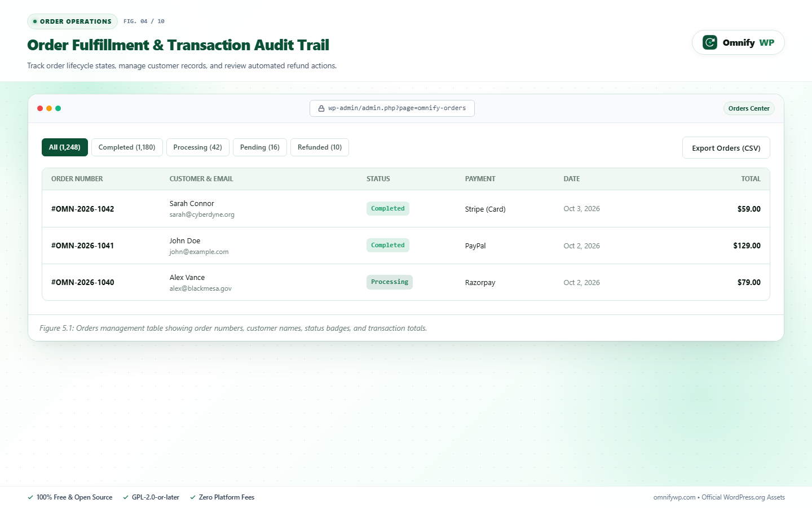Image resolution: width=812 pixels, height=508 pixels.
Task: Click the wp-admin URL address field
Action: click(392, 108)
